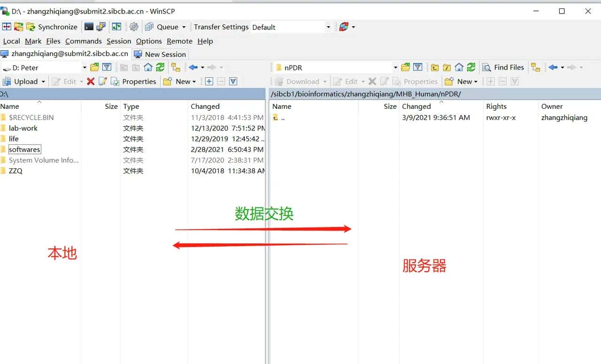Open the Commands menu
Viewport: 601px width, 364px height.
pyautogui.click(x=84, y=41)
